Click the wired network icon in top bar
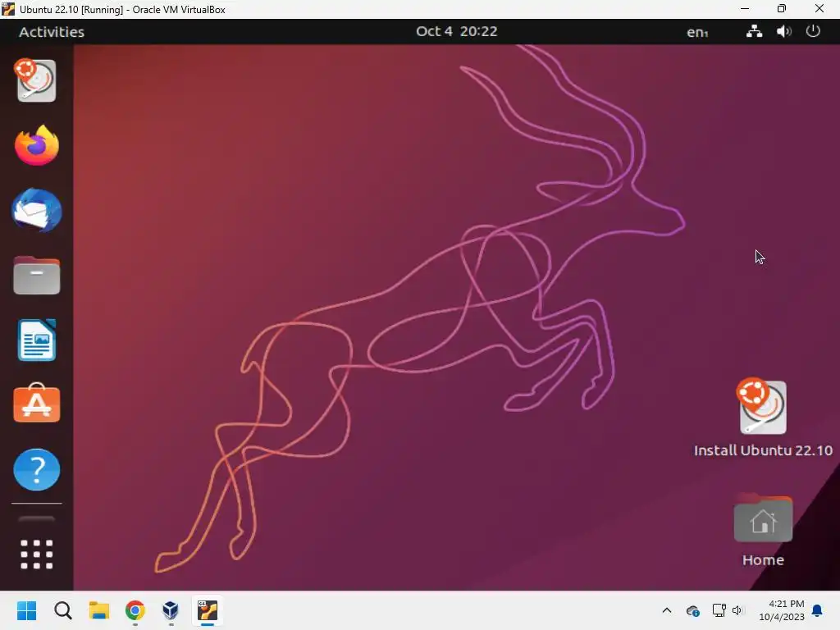Screen dimensions: 840x630 pyautogui.click(x=755, y=32)
